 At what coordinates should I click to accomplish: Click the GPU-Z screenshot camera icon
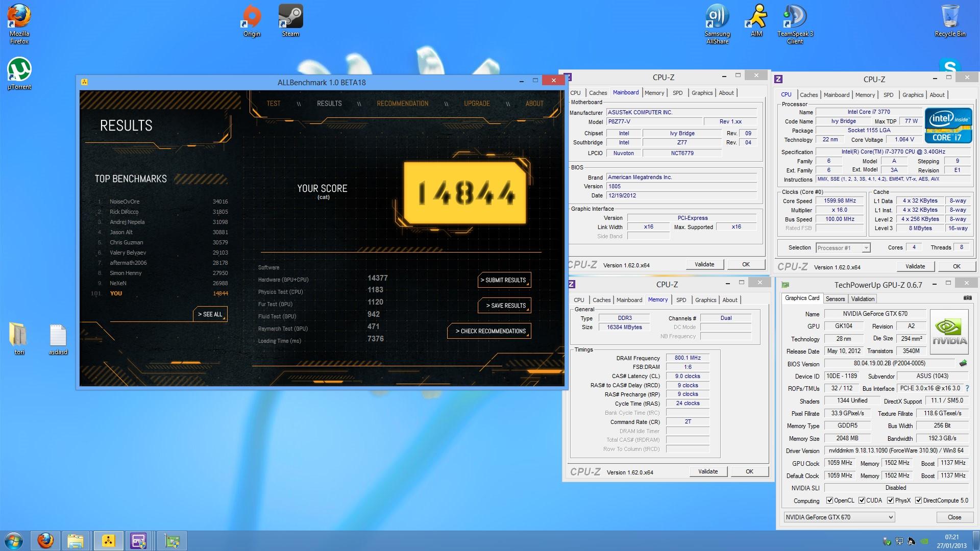(967, 298)
